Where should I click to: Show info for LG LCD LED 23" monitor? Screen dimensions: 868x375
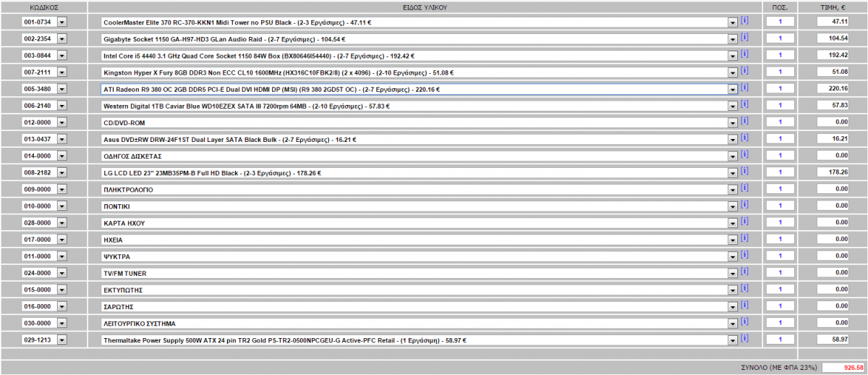pyautogui.click(x=744, y=171)
